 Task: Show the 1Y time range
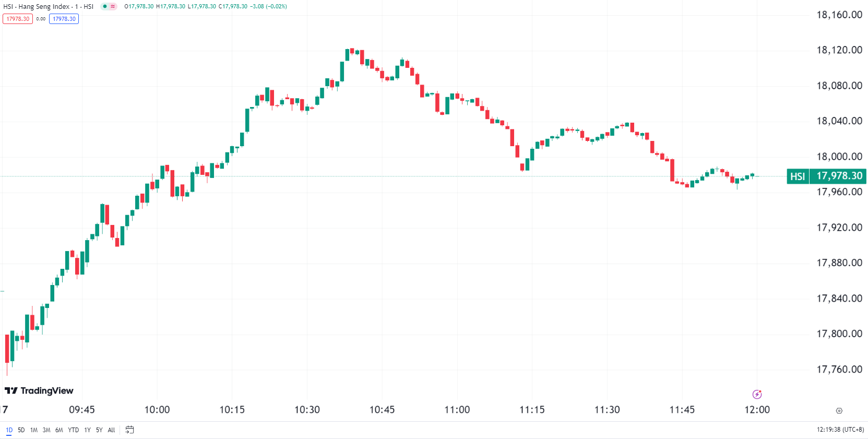tap(87, 430)
